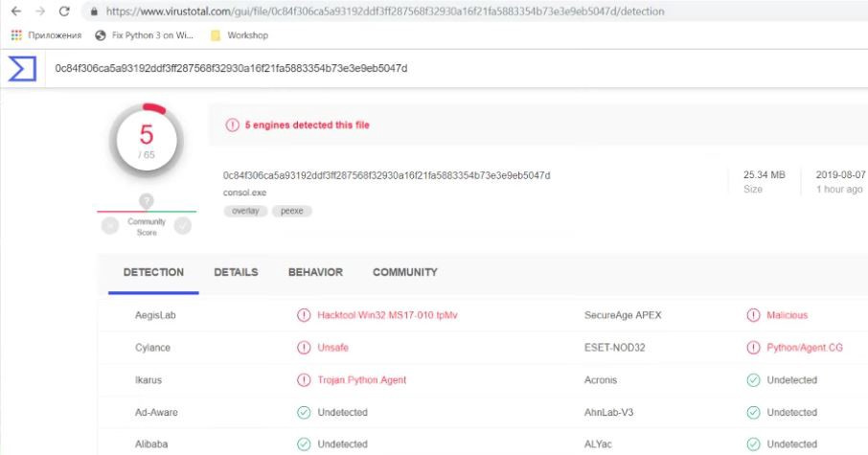Open the Fix Python 3 bookmark
Viewport: 868px width, 455px height.
point(144,35)
